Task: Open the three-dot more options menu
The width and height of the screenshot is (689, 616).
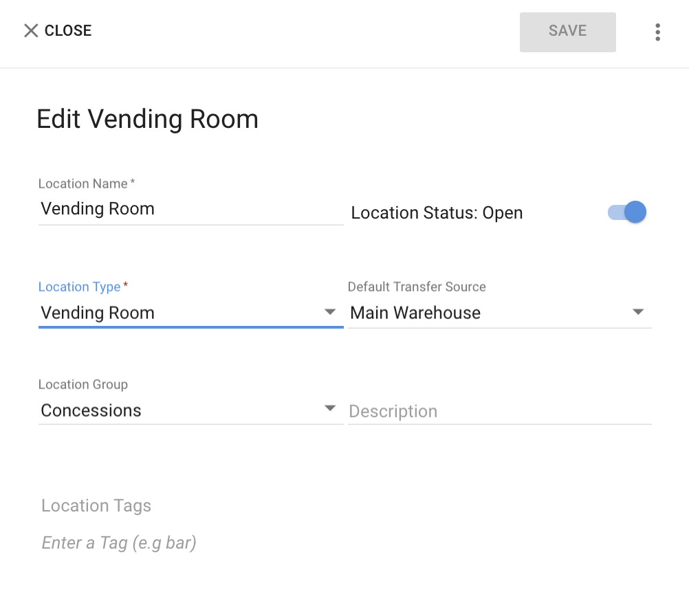Action: 657,32
